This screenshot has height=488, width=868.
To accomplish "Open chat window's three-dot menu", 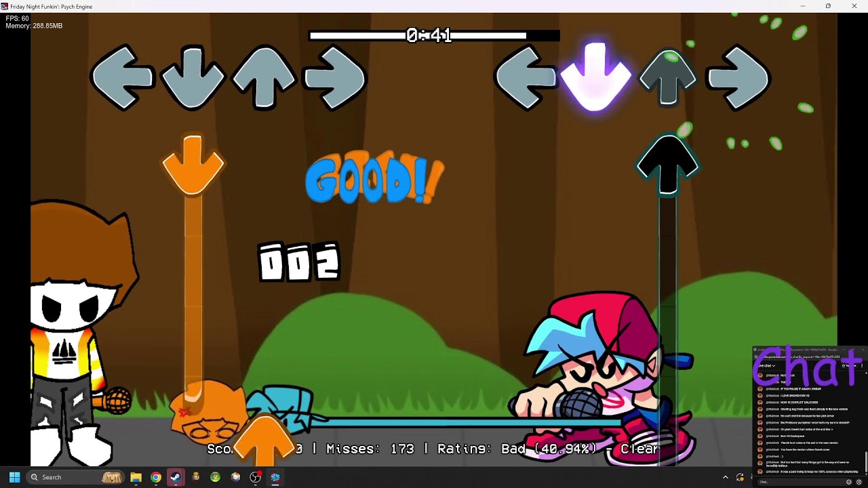I will click(862, 365).
